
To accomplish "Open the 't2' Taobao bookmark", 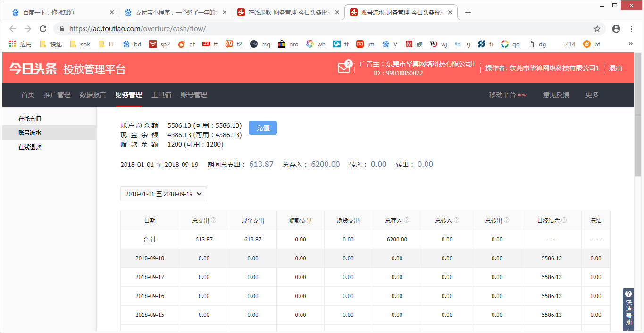I will (234, 44).
